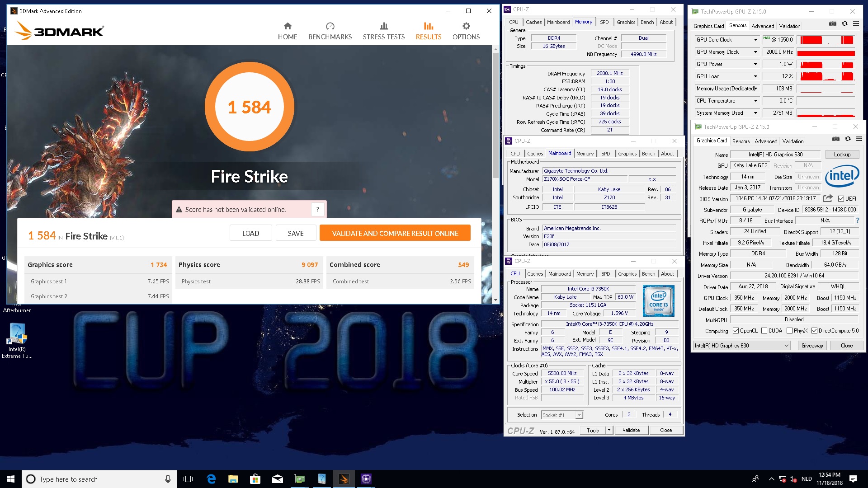Expand the CPU Temperature sensor dropdown
Viewport: 868px width, 488px height.
pos(755,101)
